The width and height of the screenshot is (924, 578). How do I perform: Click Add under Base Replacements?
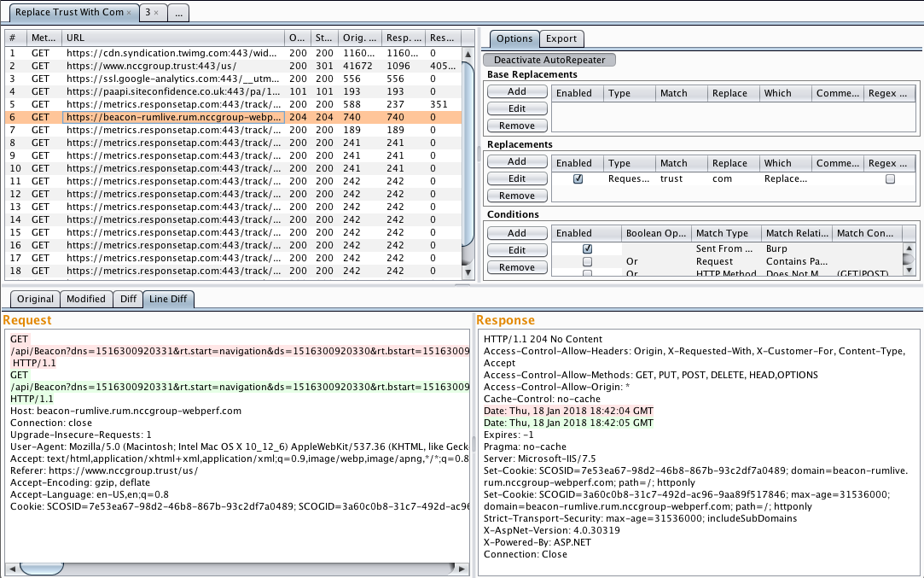[517, 91]
